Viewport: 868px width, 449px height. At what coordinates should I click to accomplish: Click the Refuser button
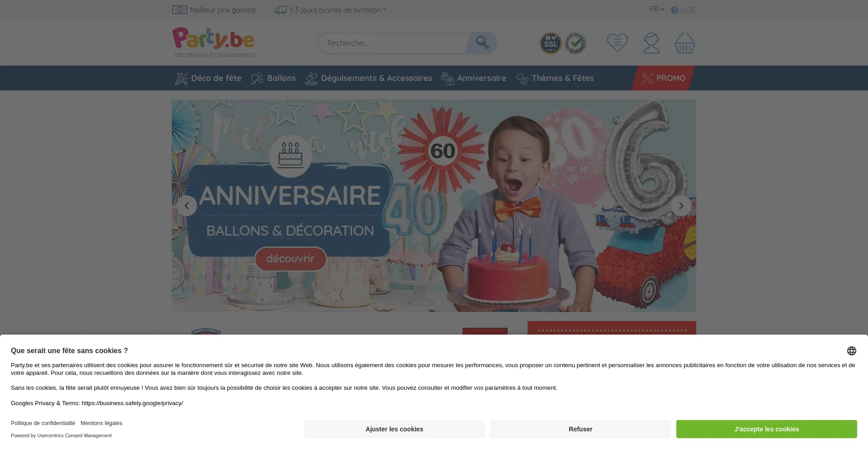click(x=580, y=429)
